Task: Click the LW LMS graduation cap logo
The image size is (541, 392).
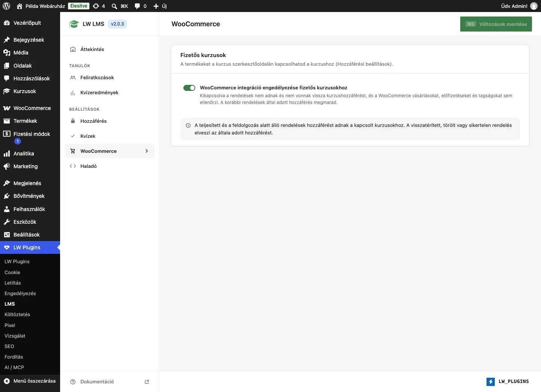Action: point(74,24)
